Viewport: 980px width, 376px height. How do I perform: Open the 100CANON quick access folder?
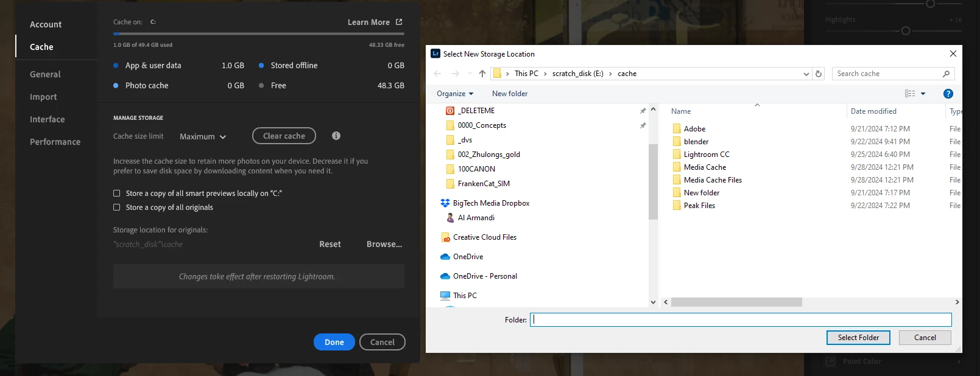click(476, 169)
